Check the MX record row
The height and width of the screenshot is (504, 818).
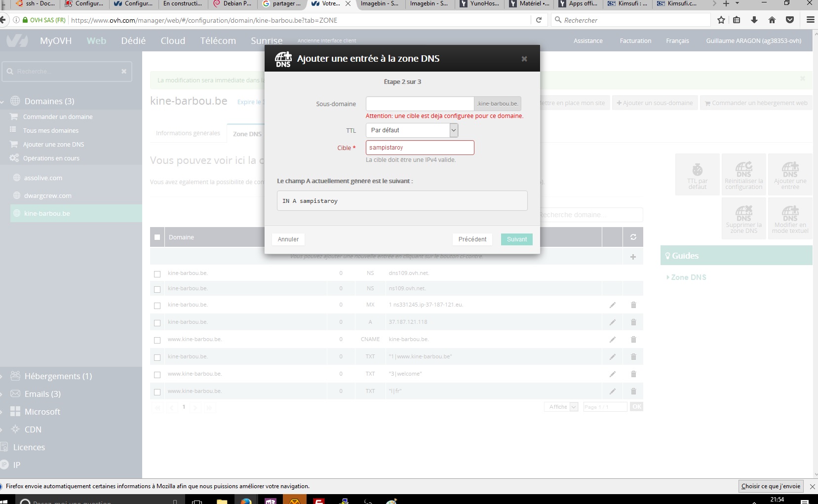[x=157, y=306]
